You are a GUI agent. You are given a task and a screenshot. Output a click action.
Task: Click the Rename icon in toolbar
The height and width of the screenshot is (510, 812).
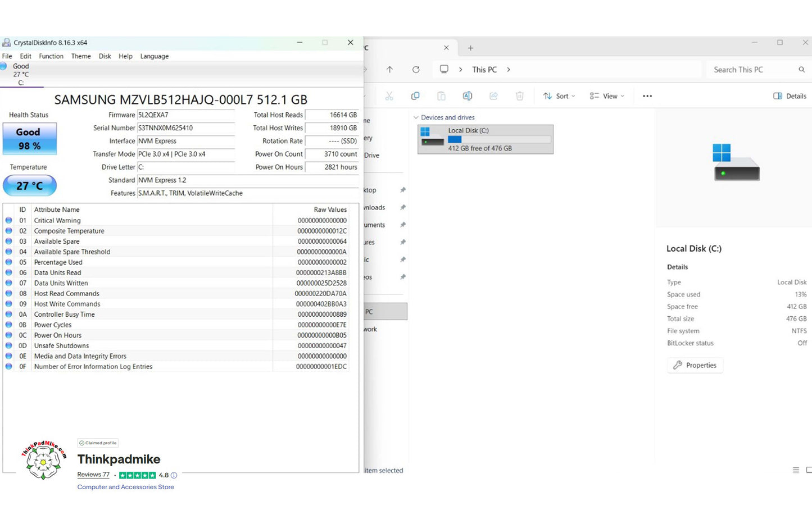(467, 96)
